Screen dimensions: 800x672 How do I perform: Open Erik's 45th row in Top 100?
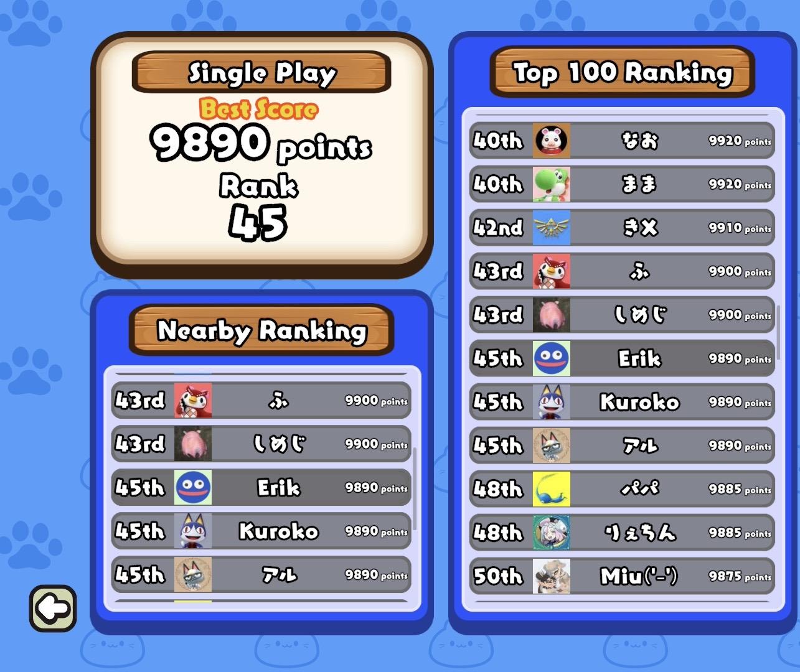(622, 358)
